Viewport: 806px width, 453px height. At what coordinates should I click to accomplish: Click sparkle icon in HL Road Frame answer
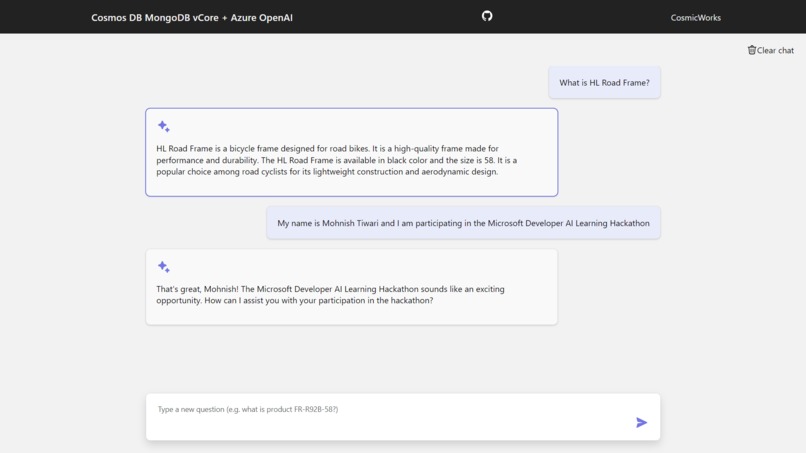(x=163, y=126)
